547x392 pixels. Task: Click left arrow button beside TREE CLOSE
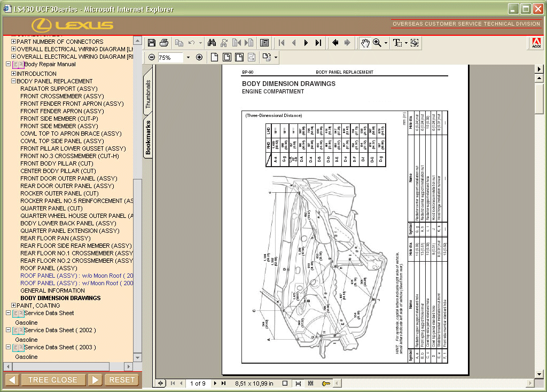click(x=12, y=380)
